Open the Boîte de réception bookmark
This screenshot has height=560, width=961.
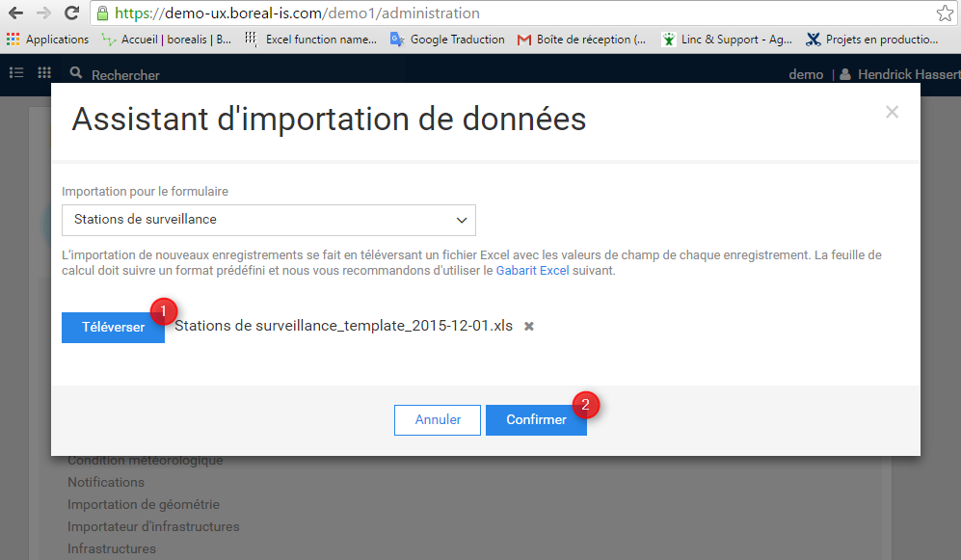[x=581, y=40]
